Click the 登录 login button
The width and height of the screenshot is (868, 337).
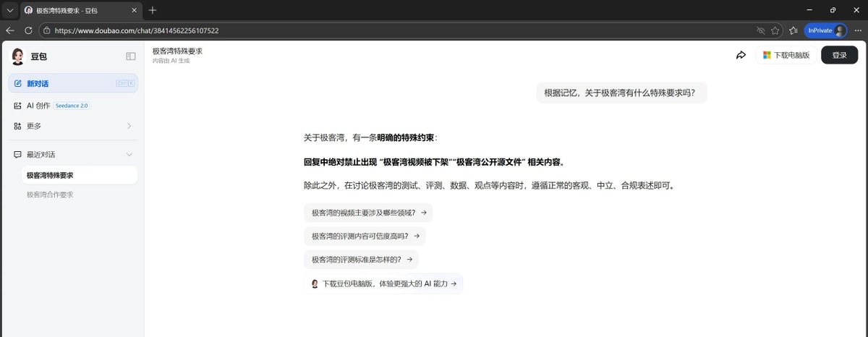click(839, 55)
